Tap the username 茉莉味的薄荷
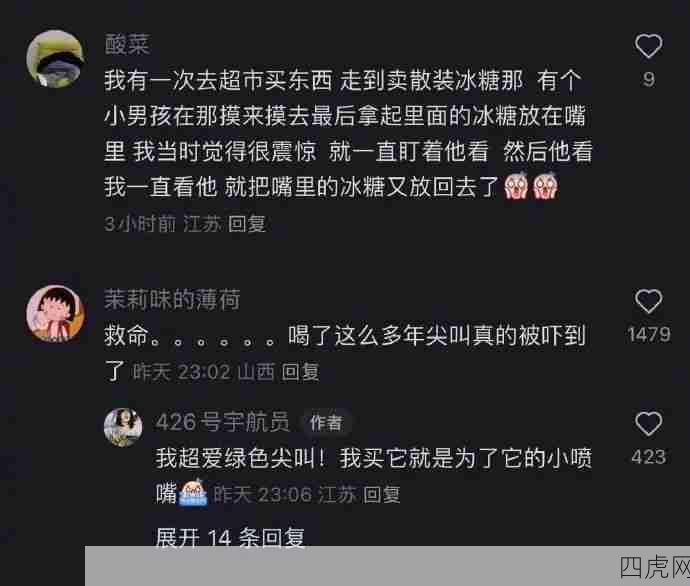This screenshot has height=586, width=690. pos(172,300)
